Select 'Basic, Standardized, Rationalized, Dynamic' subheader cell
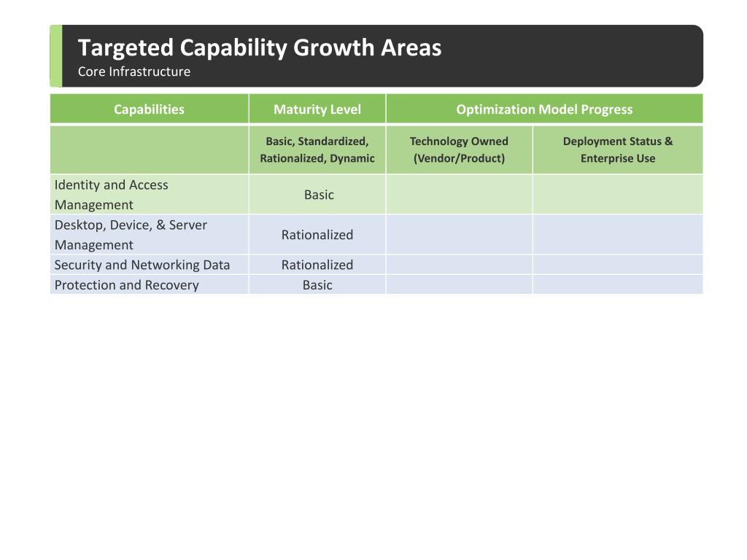This screenshot has width=747, height=560. click(317, 149)
